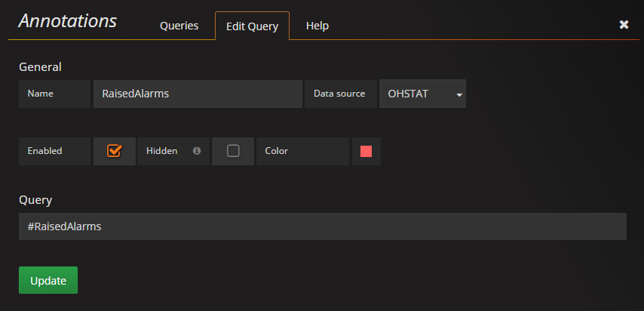
Task: Click the green Update button
Action: (x=48, y=280)
